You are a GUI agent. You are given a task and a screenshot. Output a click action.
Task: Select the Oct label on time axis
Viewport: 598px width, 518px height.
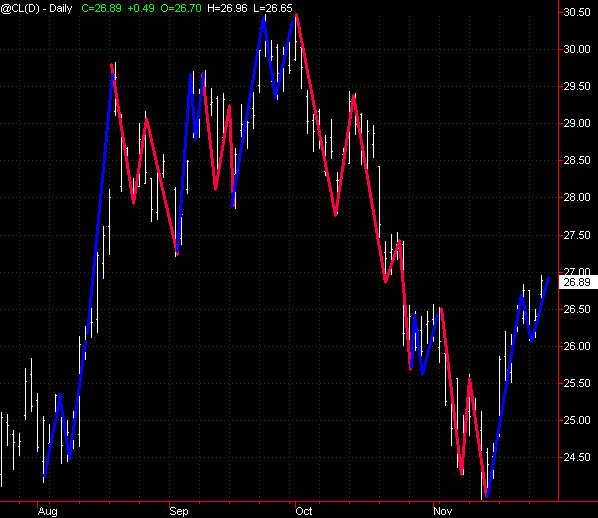pos(304,511)
